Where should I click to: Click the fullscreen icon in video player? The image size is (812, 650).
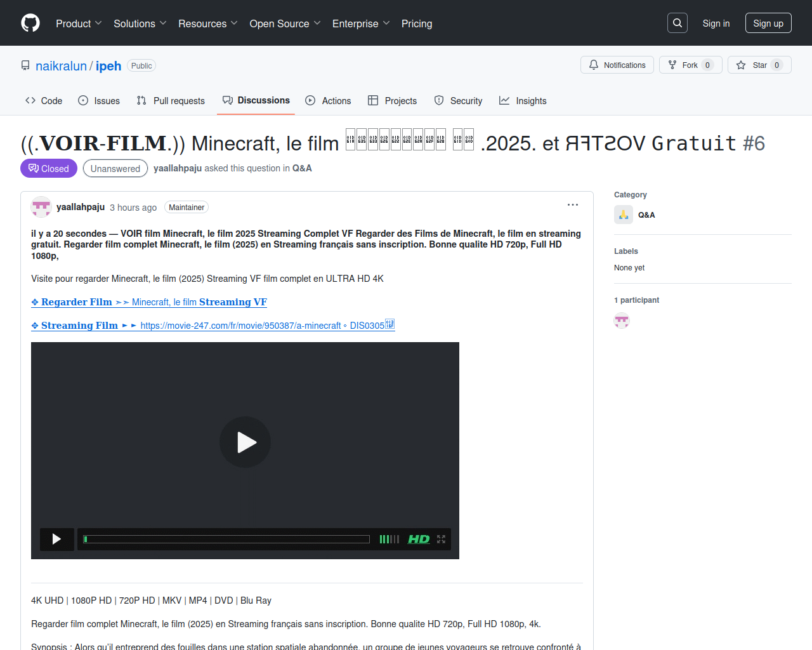click(442, 539)
